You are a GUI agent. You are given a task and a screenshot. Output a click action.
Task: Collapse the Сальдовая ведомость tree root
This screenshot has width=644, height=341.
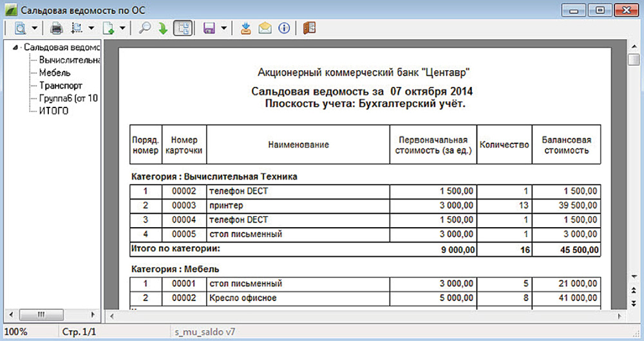click(x=19, y=48)
